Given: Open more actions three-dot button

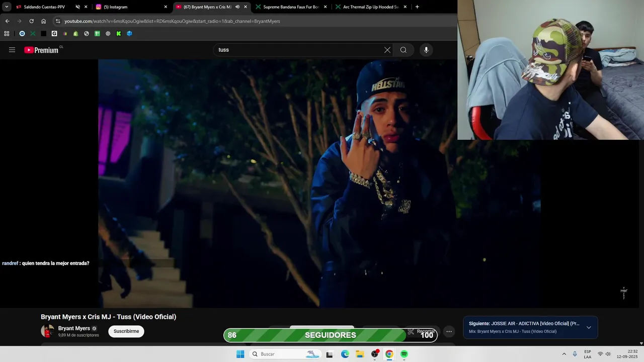Looking at the screenshot, I should pyautogui.click(x=449, y=331).
